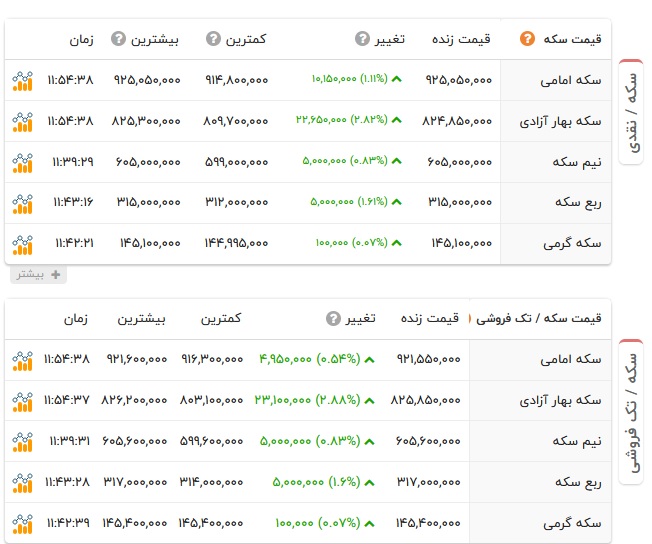Viewport: 652px width, 544px height.
Task: Click lowest price ۸۰۳,۱۰۰,۰۰۰
Action: coord(211,400)
